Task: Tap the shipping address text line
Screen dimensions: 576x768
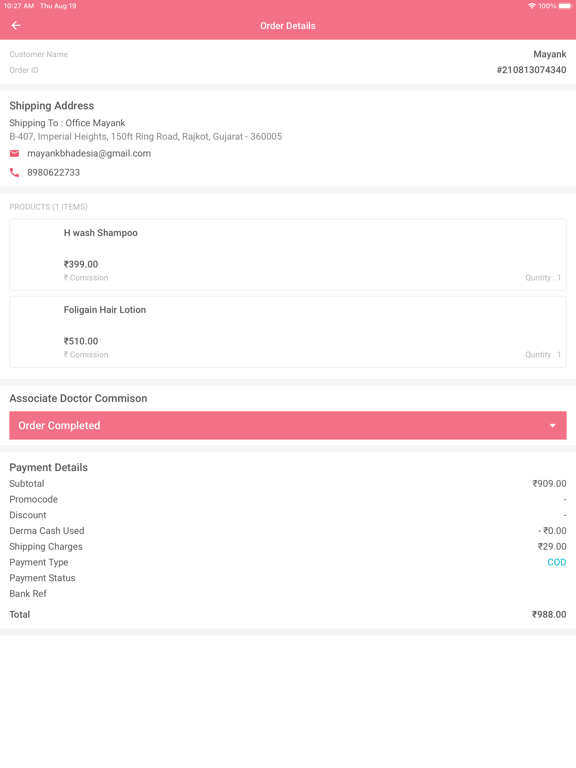Action: (145, 137)
